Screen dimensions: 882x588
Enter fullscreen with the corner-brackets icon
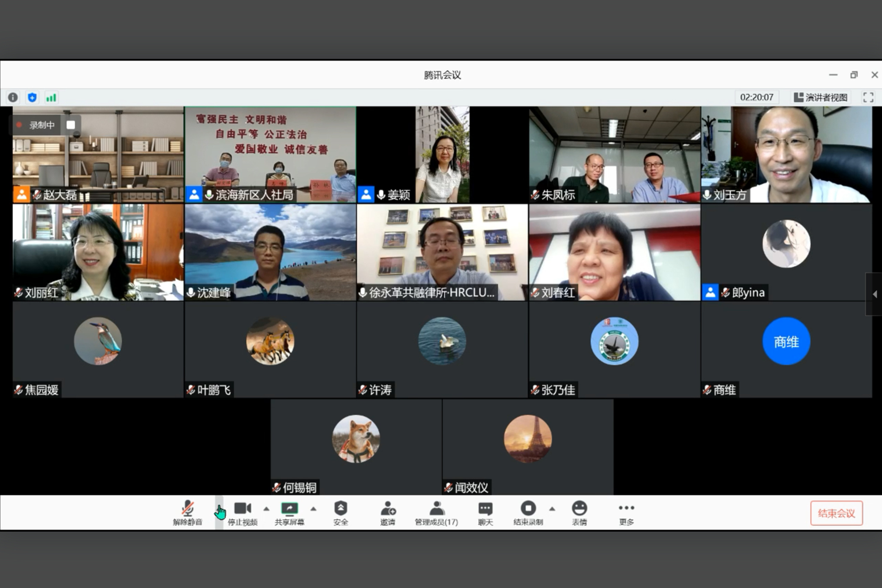(x=868, y=97)
